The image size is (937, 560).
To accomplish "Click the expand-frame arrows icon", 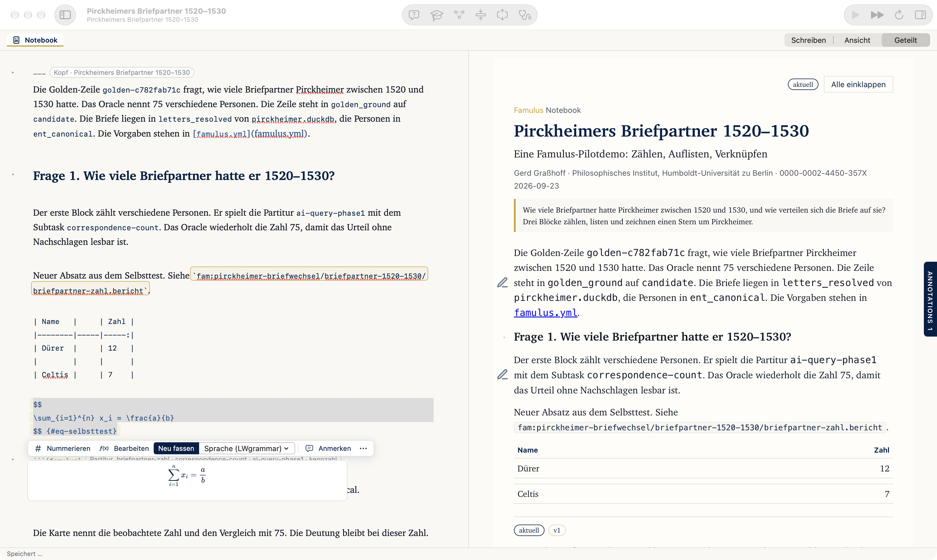I will (x=502, y=15).
